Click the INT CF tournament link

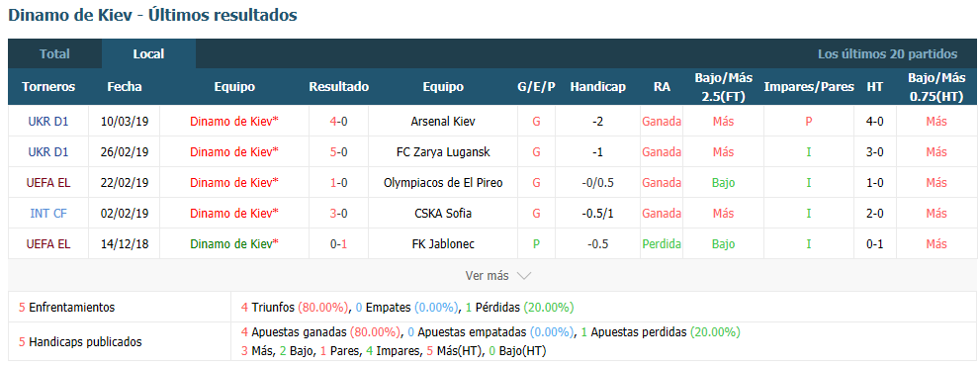48,214
